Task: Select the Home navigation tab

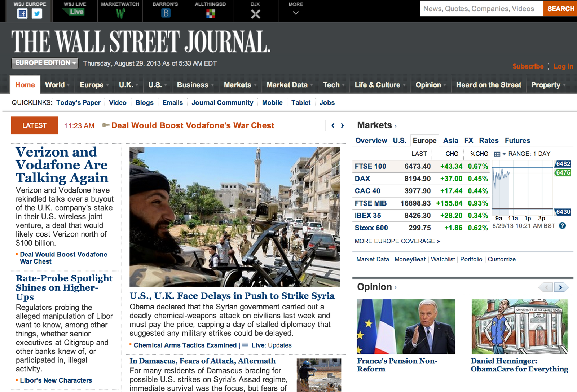Action: point(25,85)
